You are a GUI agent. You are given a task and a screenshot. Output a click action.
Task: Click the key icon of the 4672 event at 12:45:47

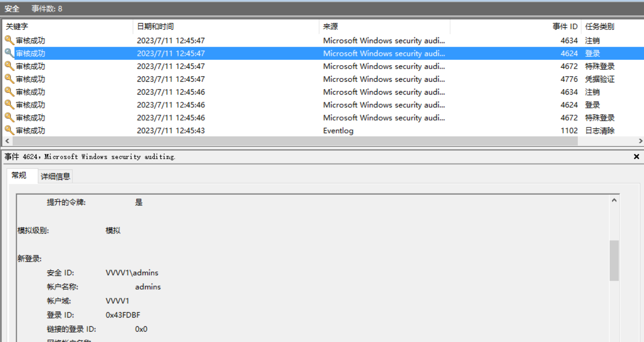9,66
